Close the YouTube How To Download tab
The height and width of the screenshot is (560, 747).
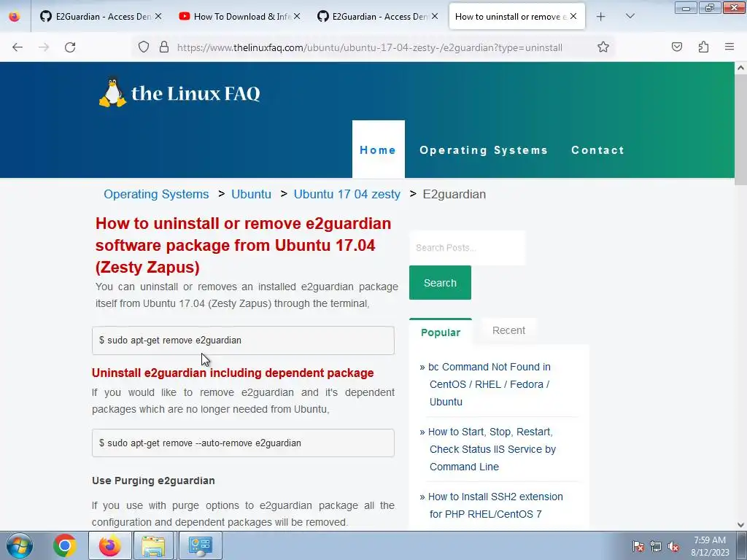point(297,16)
